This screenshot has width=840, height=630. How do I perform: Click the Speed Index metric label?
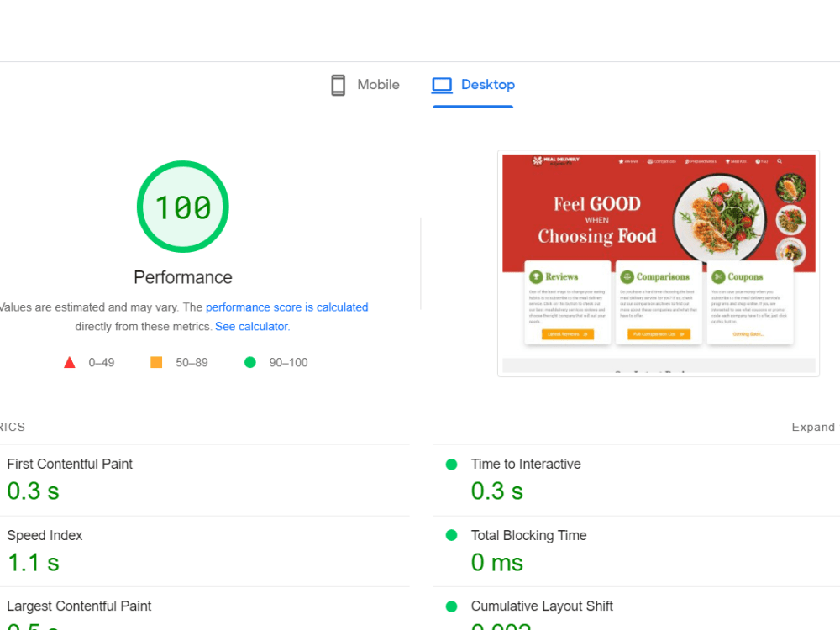(x=45, y=535)
